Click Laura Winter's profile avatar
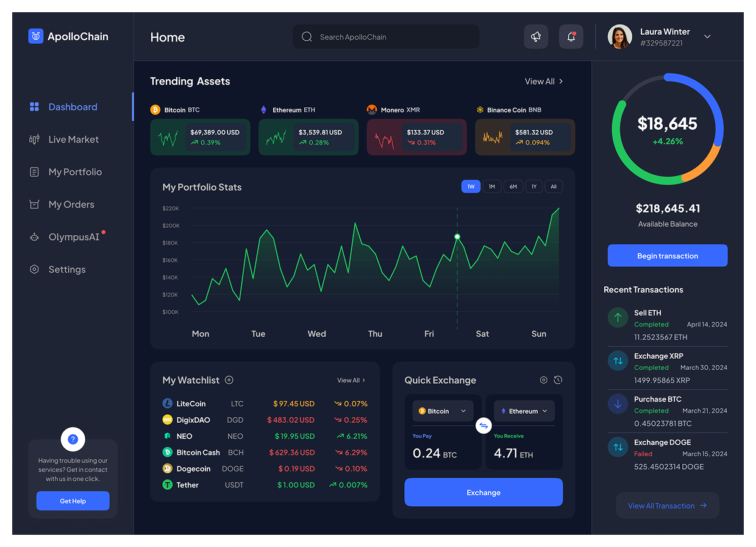The height and width of the screenshot is (547, 756). coord(619,37)
